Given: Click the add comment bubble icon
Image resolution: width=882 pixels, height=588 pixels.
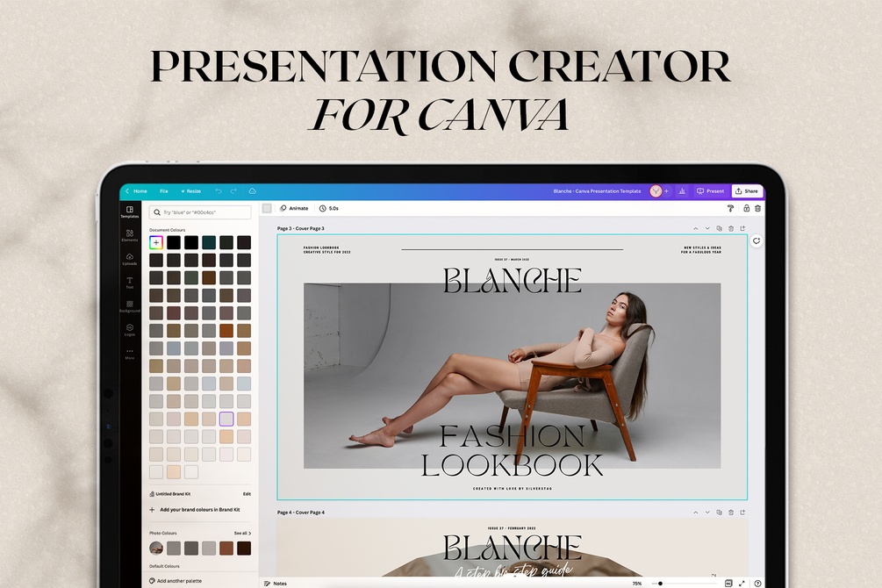Looking at the screenshot, I should pos(757,240).
